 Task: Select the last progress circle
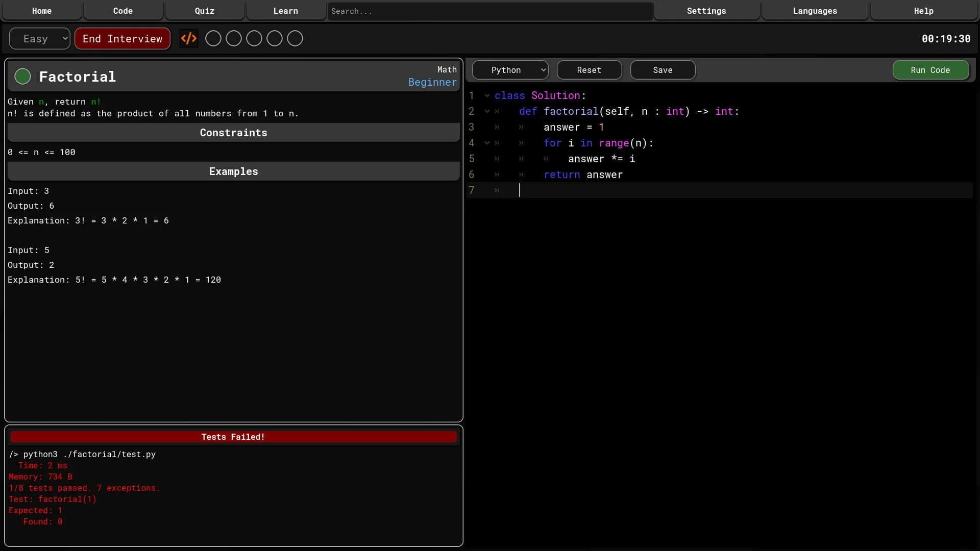[295, 38]
